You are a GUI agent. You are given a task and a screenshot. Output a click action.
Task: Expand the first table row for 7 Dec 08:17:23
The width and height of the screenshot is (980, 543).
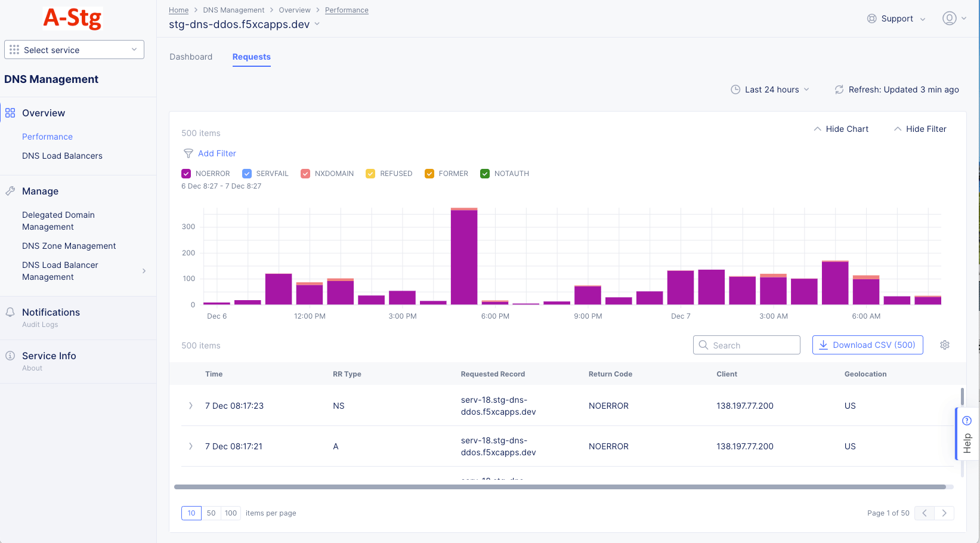(x=190, y=405)
